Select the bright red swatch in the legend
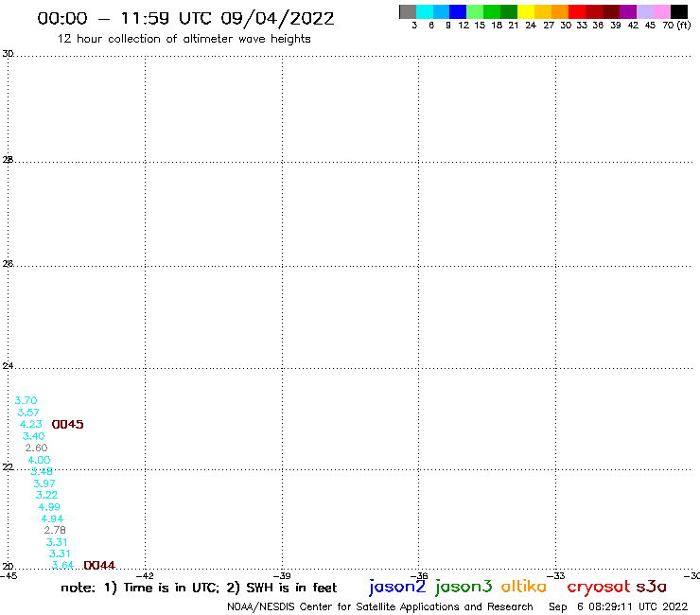 pyautogui.click(x=577, y=11)
